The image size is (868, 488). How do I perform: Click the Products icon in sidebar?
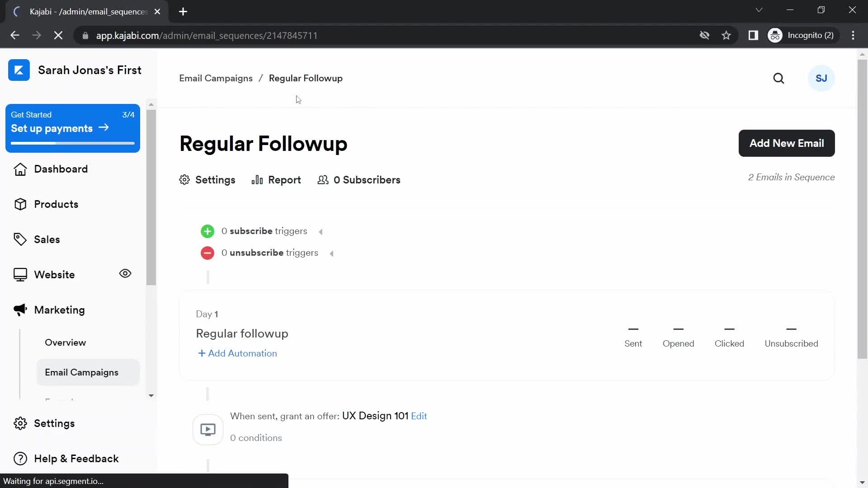[20, 204]
